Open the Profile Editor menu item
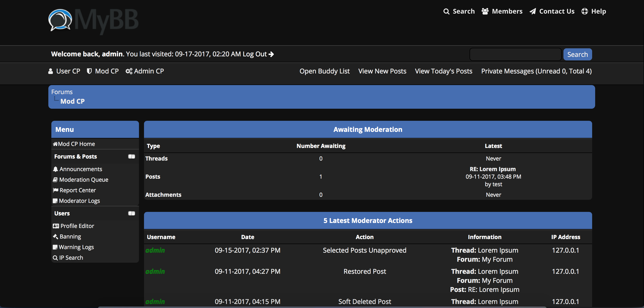This screenshot has width=644, height=308. pyautogui.click(x=77, y=226)
